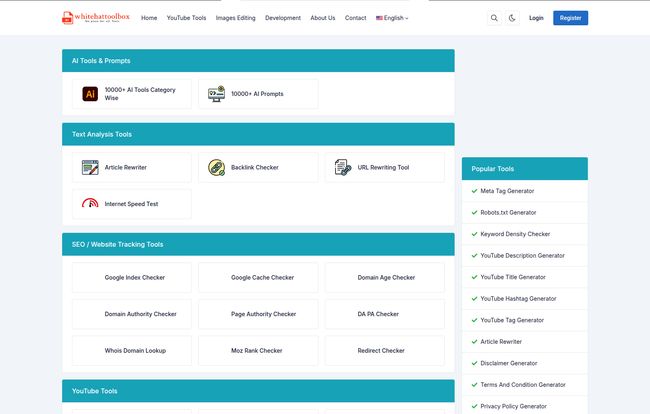Toggle dark mode moon icon
The image size is (650, 414).
coord(512,18)
